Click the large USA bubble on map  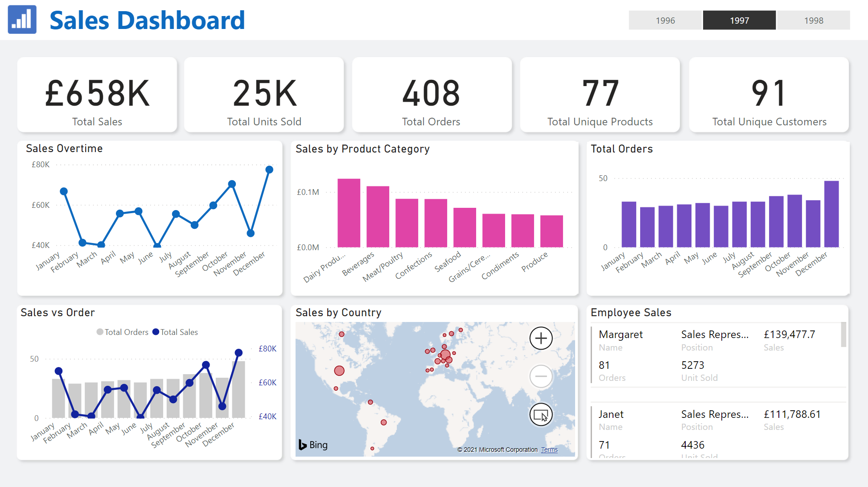click(x=339, y=371)
